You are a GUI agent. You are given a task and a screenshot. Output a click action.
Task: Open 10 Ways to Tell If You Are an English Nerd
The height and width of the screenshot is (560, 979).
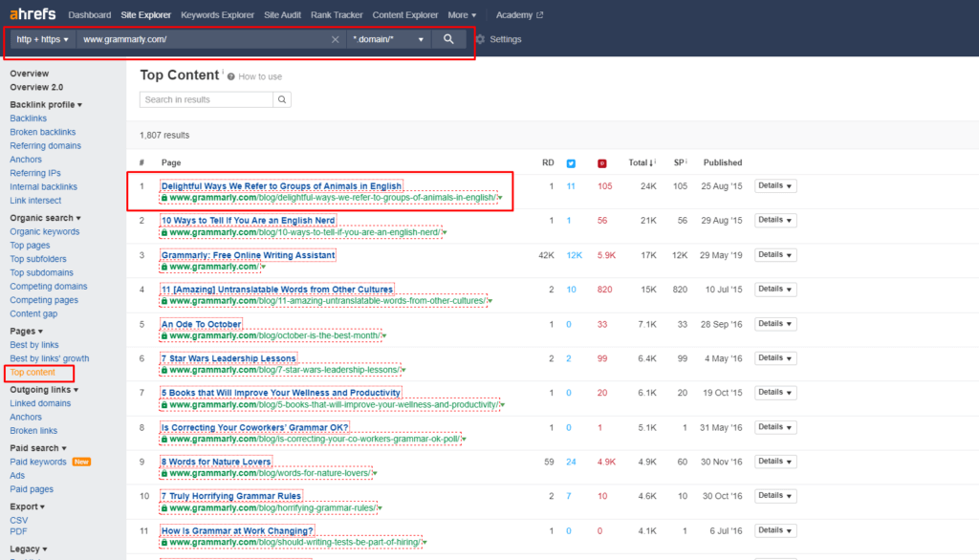(x=248, y=221)
